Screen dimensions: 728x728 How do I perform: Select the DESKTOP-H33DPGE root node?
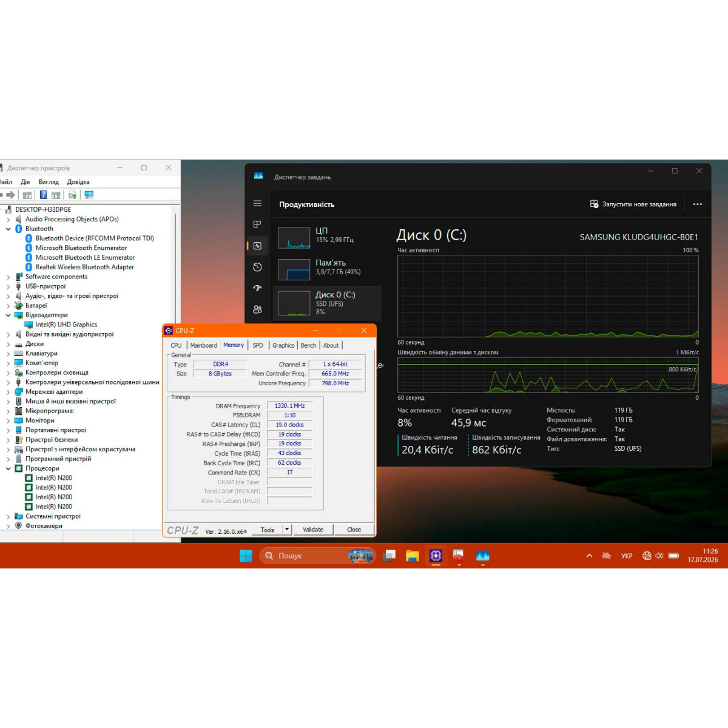43,209
